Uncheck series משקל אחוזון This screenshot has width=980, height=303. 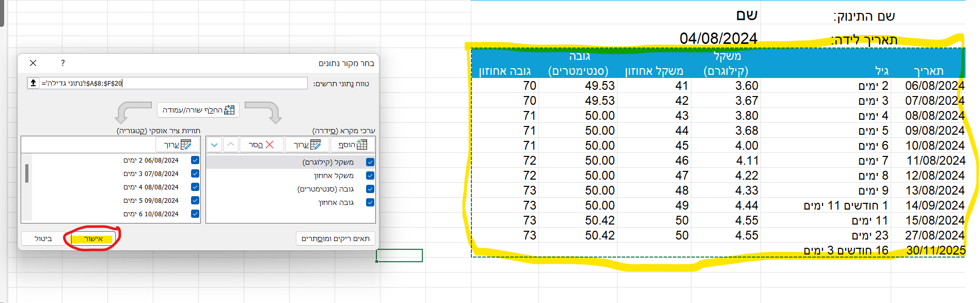(x=370, y=176)
